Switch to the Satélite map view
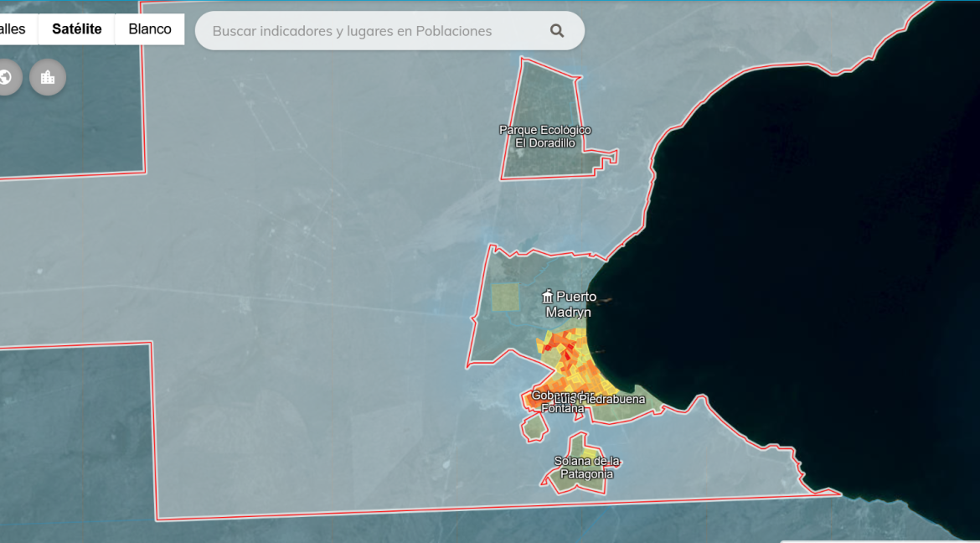The width and height of the screenshot is (980, 543). (x=76, y=29)
